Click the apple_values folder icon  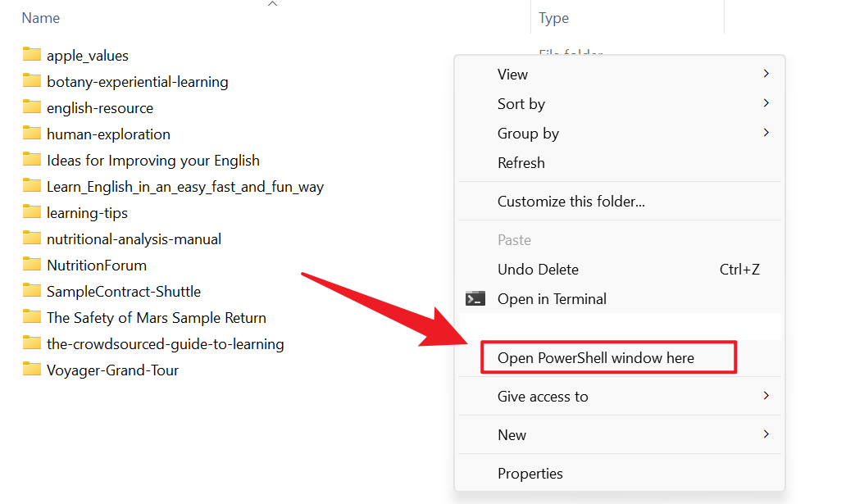32,55
